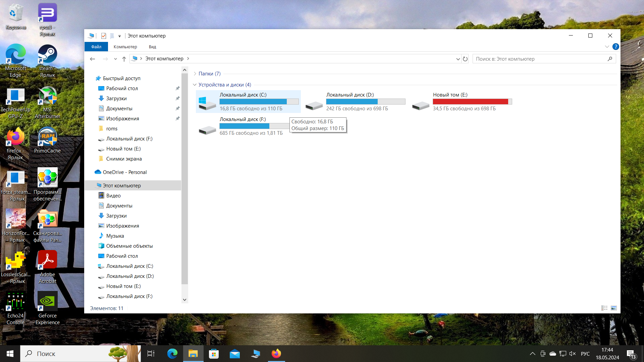The width and height of the screenshot is (644, 362).
Task: Click the search box Поиск в: Этот компьютер
Action: coord(540,59)
